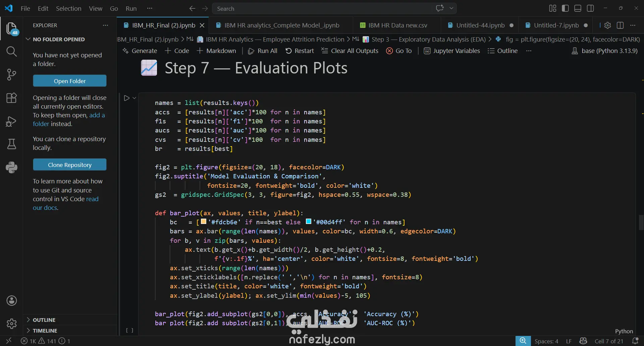
Task: Restart the kernel
Action: [300, 51]
